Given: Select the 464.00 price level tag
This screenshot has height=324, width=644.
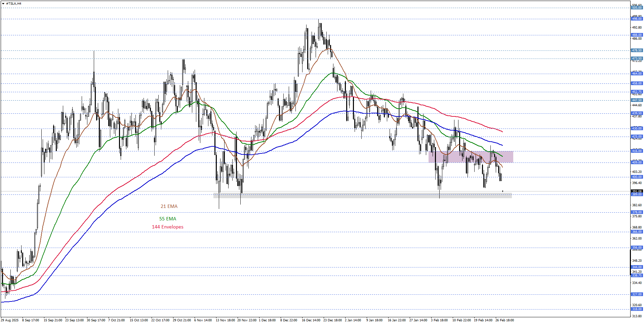Looking at the screenshot, I should coord(637,73).
